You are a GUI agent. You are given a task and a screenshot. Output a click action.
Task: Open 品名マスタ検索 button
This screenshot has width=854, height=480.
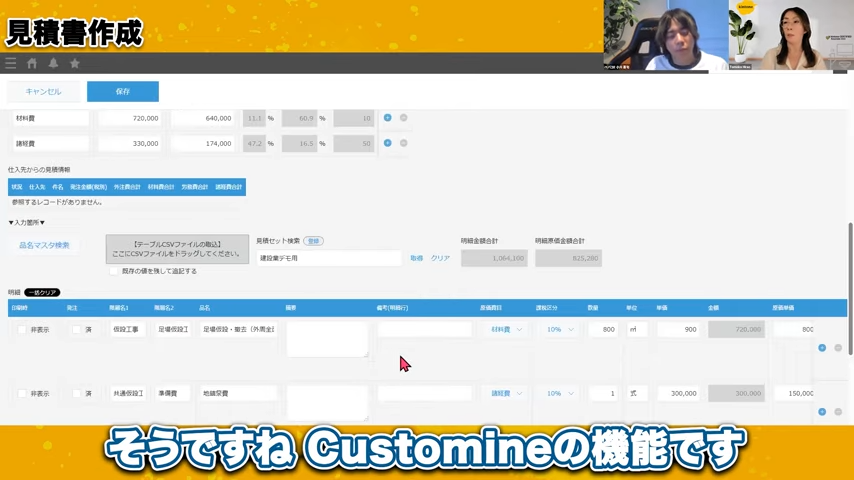(x=44, y=245)
